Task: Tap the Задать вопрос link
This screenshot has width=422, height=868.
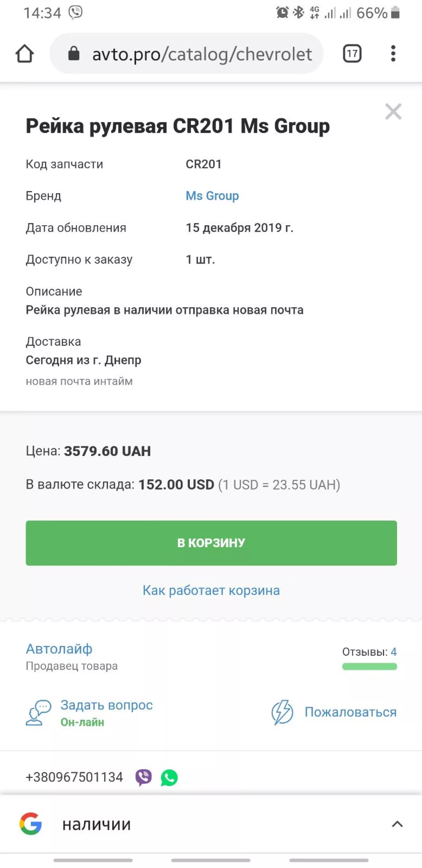Action: click(106, 705)
